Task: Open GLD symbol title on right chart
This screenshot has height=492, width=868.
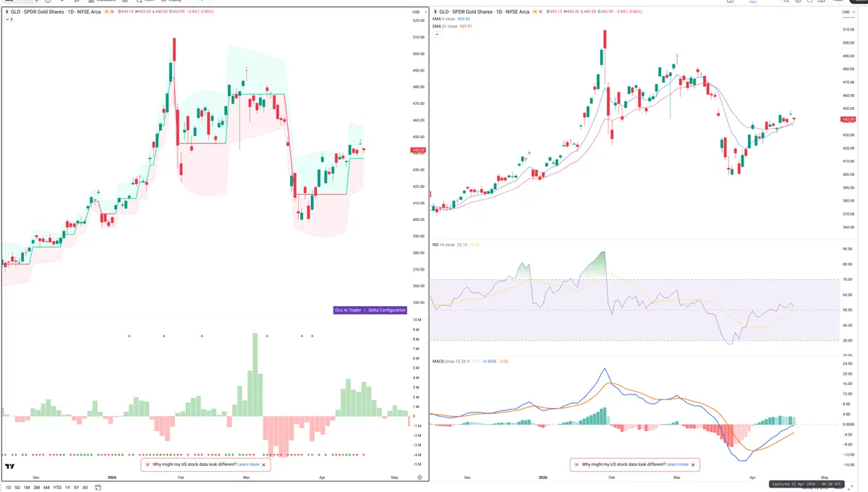Action: click(485, 12)
